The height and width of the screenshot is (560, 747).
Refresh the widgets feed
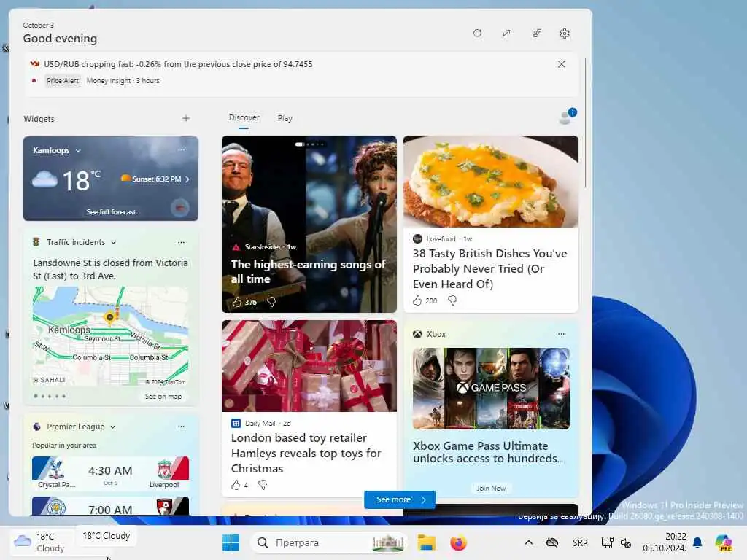[x=477, y=34]
